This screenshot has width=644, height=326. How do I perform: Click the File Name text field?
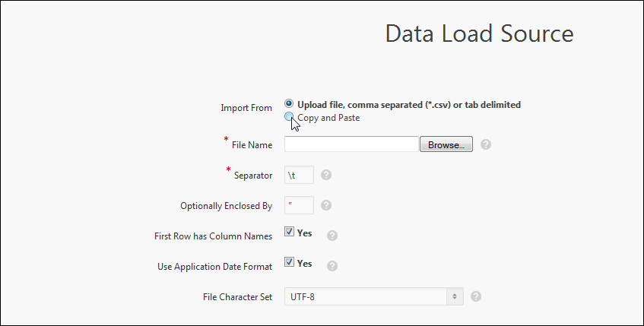(x=351, y=144)
